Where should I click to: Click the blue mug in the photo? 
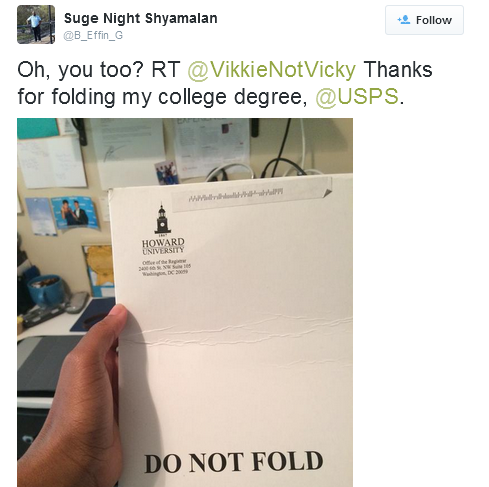pyautogui.click(x=46, y=289)
